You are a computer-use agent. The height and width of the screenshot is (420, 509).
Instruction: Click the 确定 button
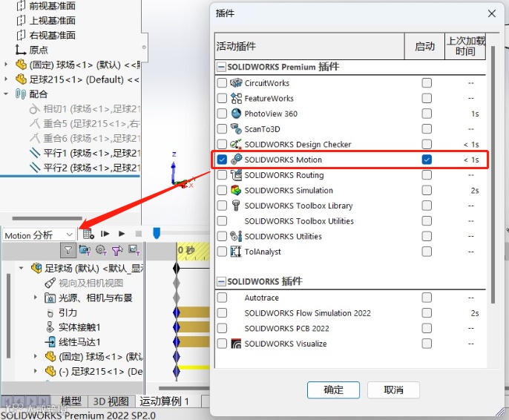(333, 390)
